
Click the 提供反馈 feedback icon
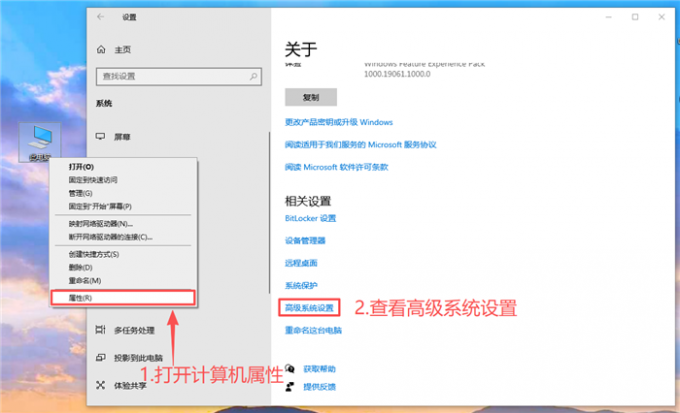[290, 386]
